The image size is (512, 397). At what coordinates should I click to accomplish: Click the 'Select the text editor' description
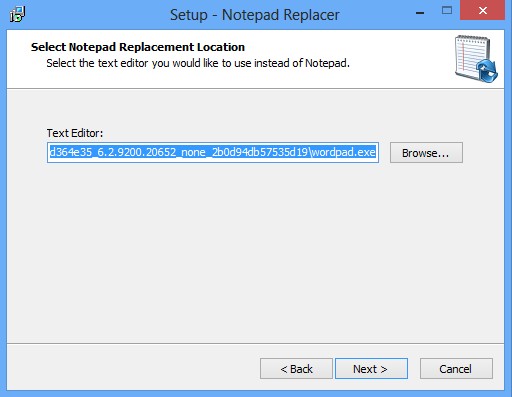coord(198,63)
